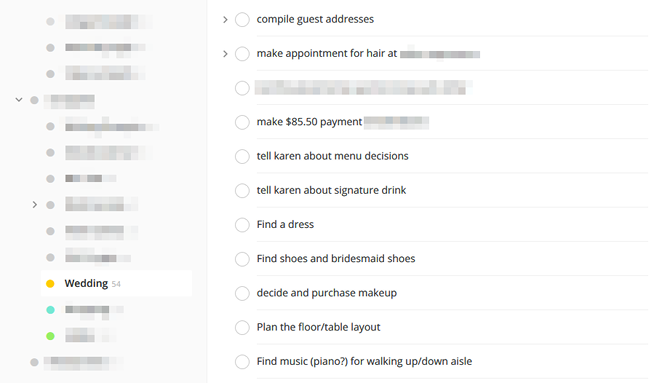Tick the 'tell karen about menu decisions' circle
The image size is (670, 383).
[x=242, y=156]
